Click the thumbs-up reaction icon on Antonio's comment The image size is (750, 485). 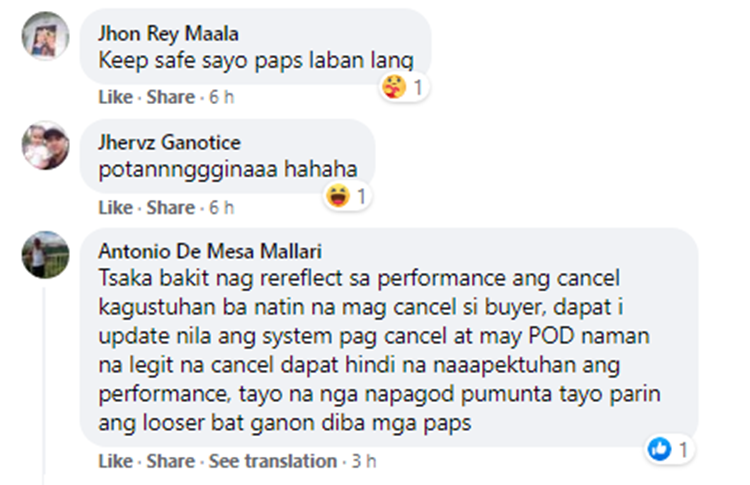pos(659,449)
